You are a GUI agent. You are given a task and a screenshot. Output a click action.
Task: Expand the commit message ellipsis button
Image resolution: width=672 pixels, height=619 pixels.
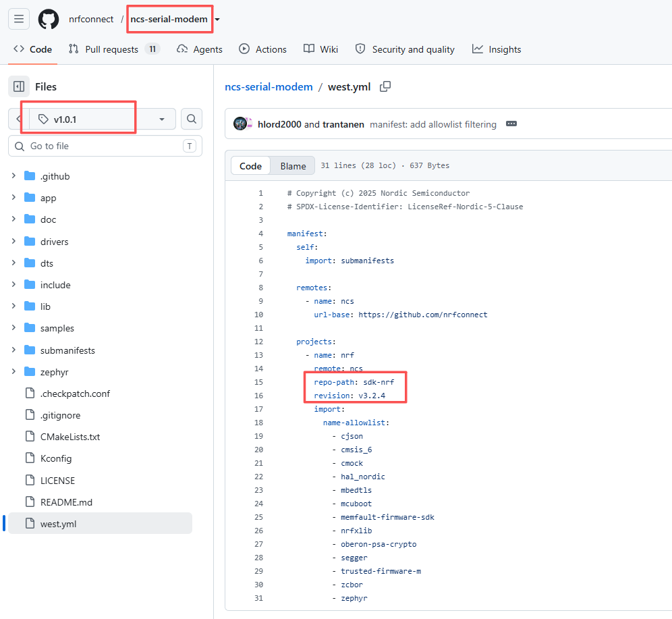tap(511, 124)
